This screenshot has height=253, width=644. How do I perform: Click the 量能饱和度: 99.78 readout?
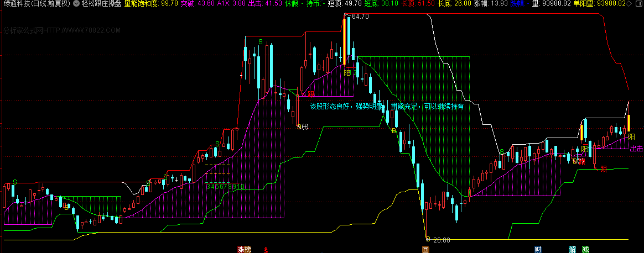click(152, 4)
